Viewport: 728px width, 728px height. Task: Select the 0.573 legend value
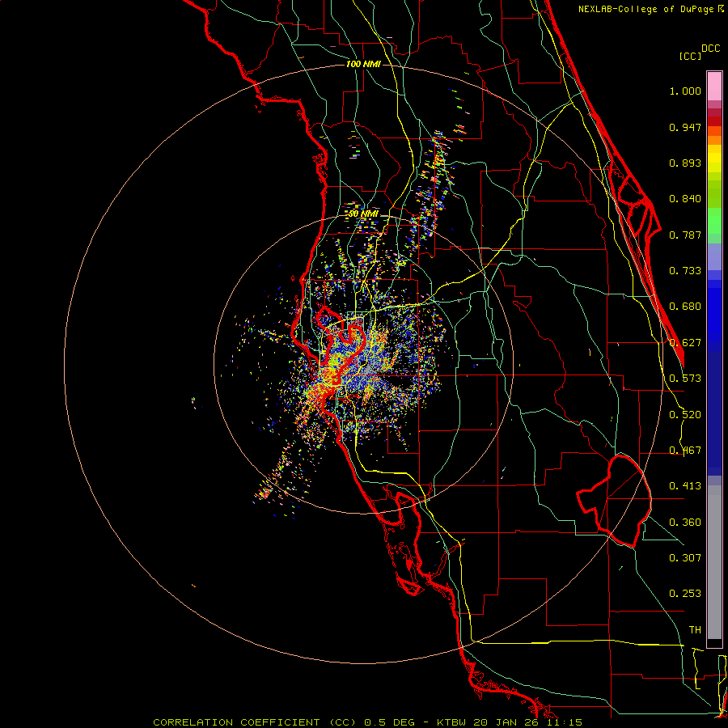tap(685, 379)
